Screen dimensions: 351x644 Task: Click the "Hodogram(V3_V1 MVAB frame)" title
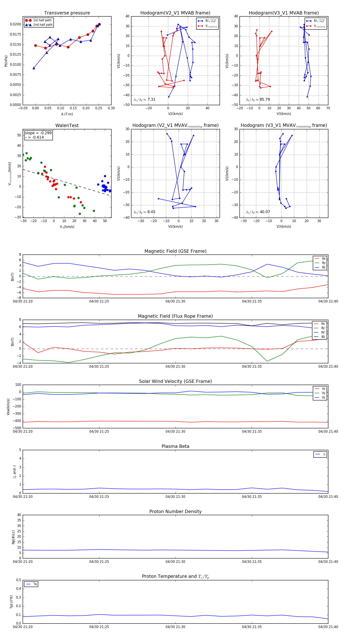[284, 13]
